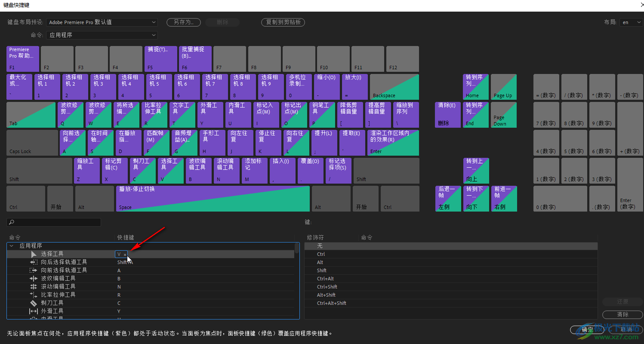Collapse the 应用程序 command group
Screen dimensions: 644x344
[12, 246]
